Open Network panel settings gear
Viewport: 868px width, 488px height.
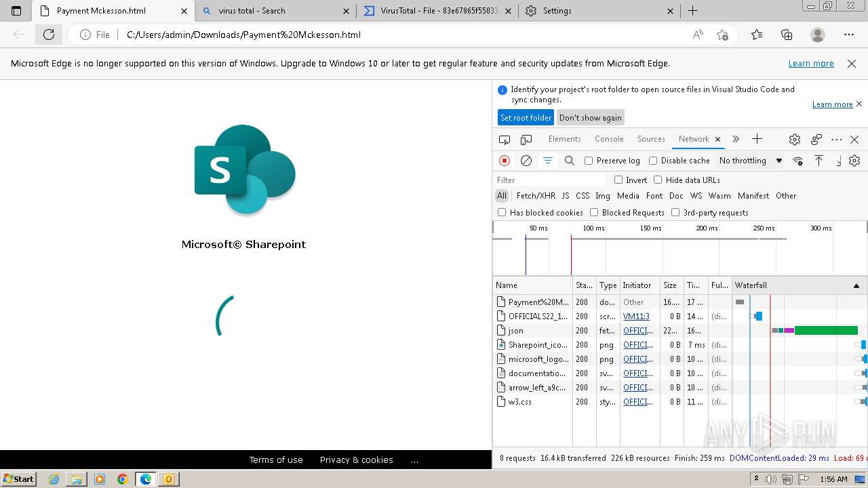[x=854, y=161]
